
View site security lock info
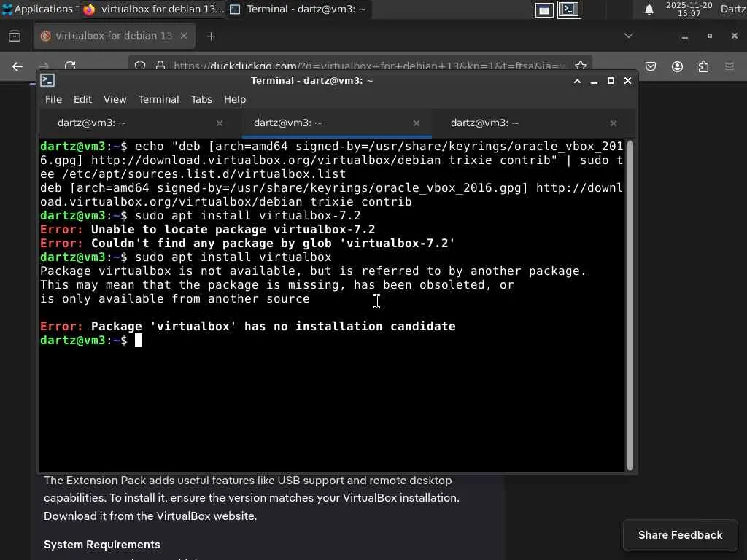tap(160, 66)
